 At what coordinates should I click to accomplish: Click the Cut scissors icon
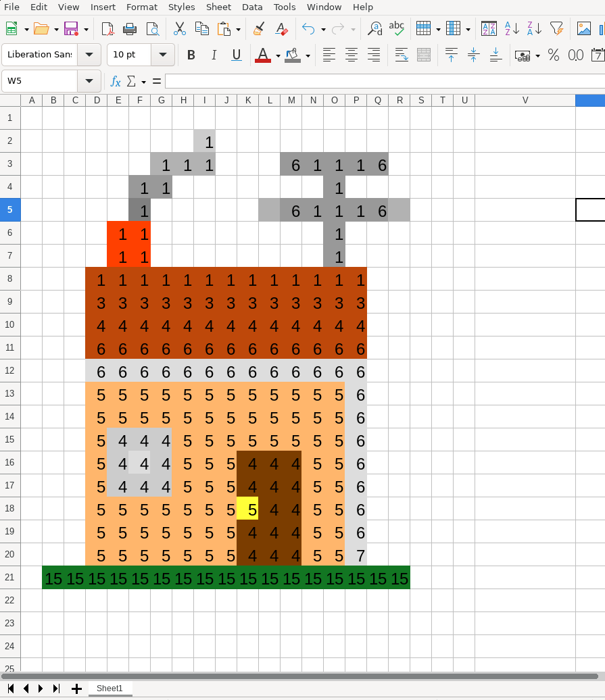click(x=180, y=29)
